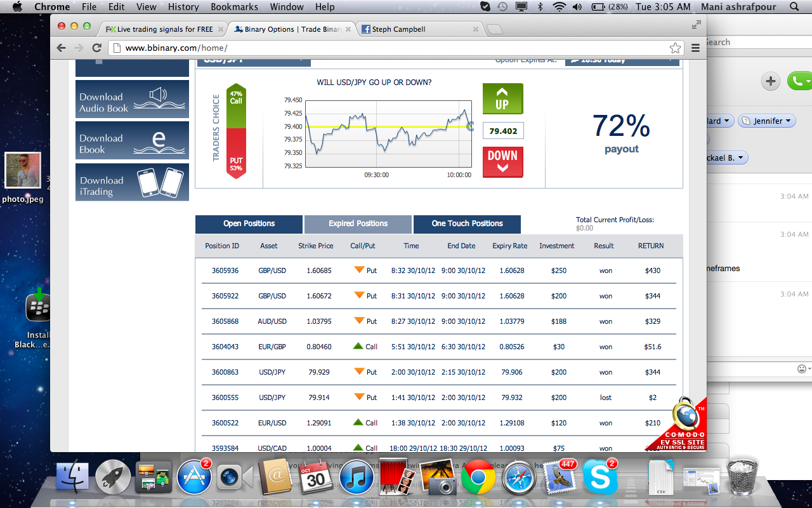Image resolution: width=812 pixels, height=508 pixels.
Task: Click Wi-Fi status icon in menu bar
Action: [559, 7]
